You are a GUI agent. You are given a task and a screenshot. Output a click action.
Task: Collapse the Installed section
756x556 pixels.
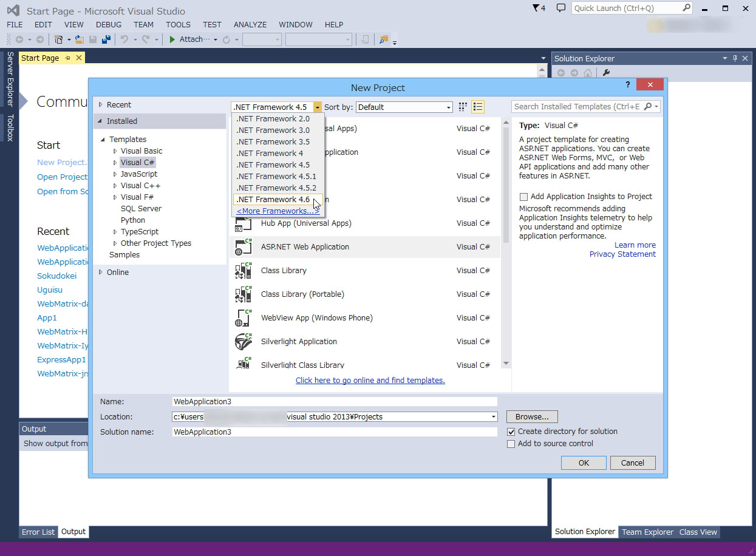pyautogui.click(x=100, y=121)
